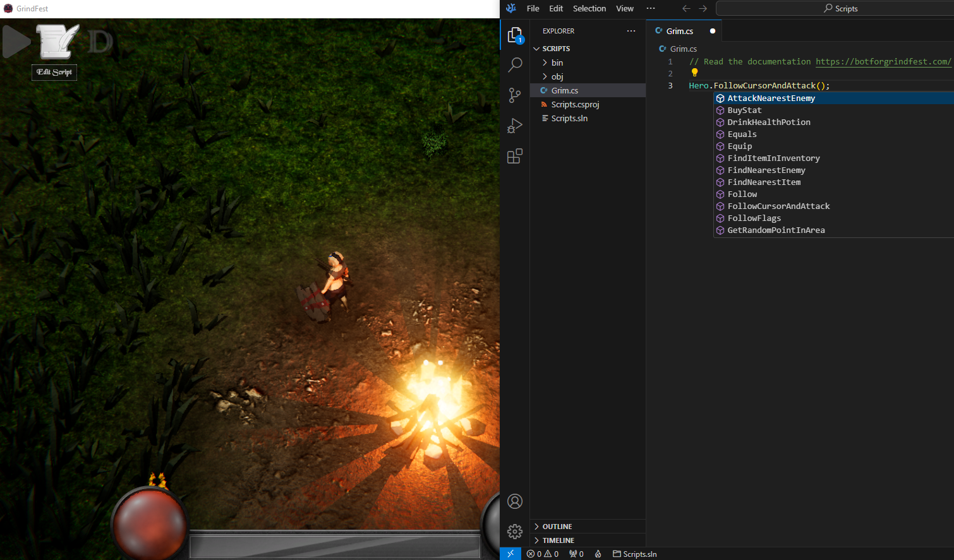Choose BuyStat suggestion
The height and width of the screenshot is (560, 954).
834,110
